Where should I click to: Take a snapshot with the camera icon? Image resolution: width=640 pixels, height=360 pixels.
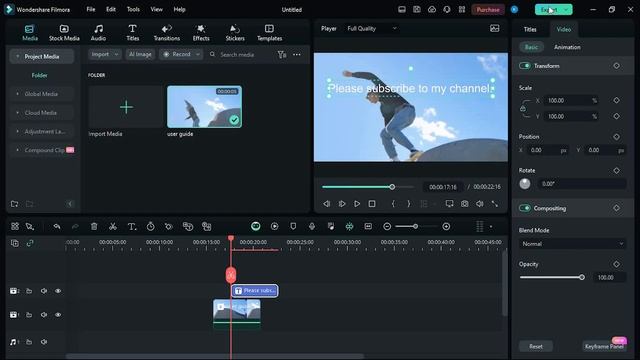(x=464, y=203)
